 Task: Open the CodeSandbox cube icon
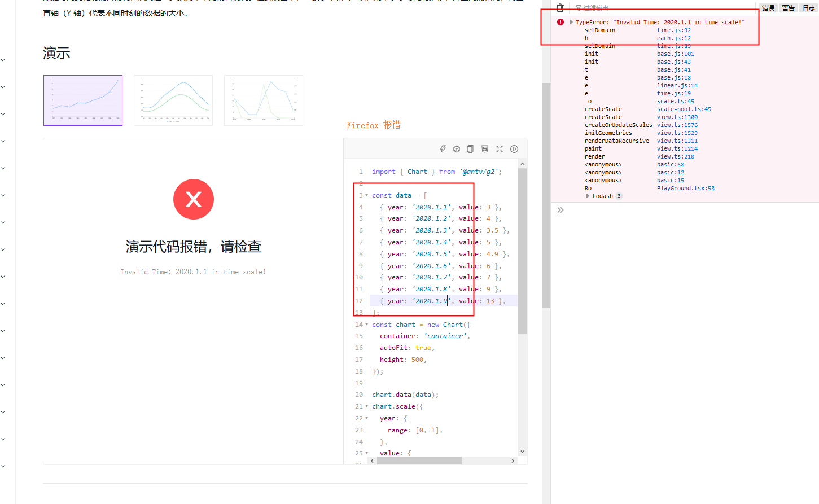pyautogui.click(x=457, y=149)
